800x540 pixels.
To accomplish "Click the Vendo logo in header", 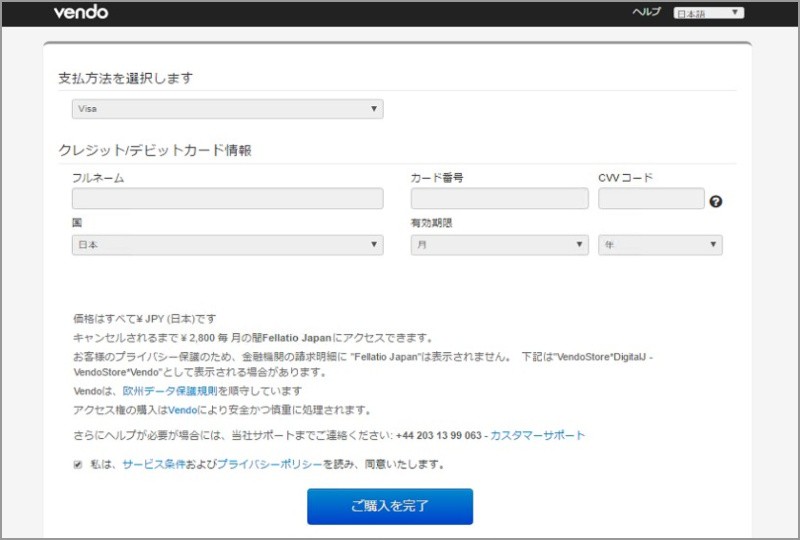I will tap(80, 13).
